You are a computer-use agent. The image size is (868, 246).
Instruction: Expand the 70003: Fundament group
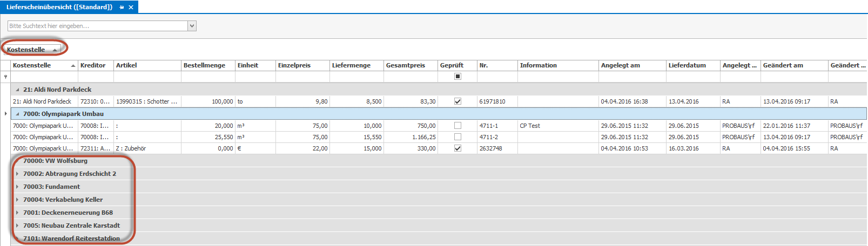pos(17,187)
